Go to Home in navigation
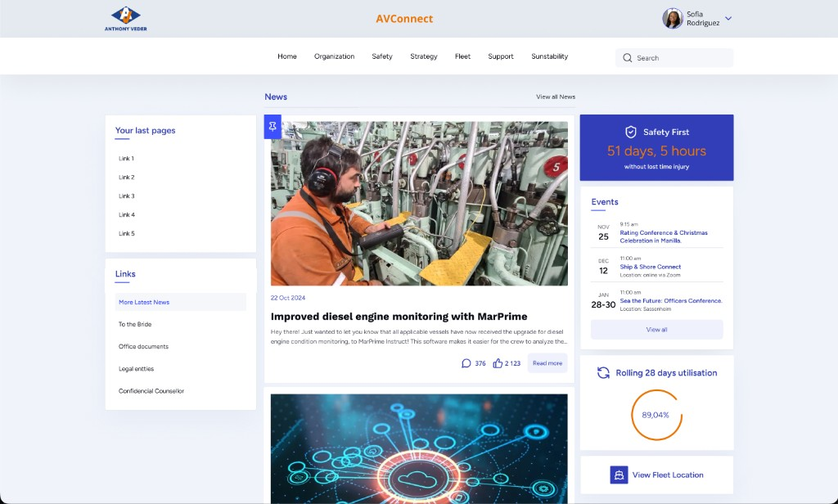Image resolution: width=838 pixels, height=504 pixels. click(287, 56)
